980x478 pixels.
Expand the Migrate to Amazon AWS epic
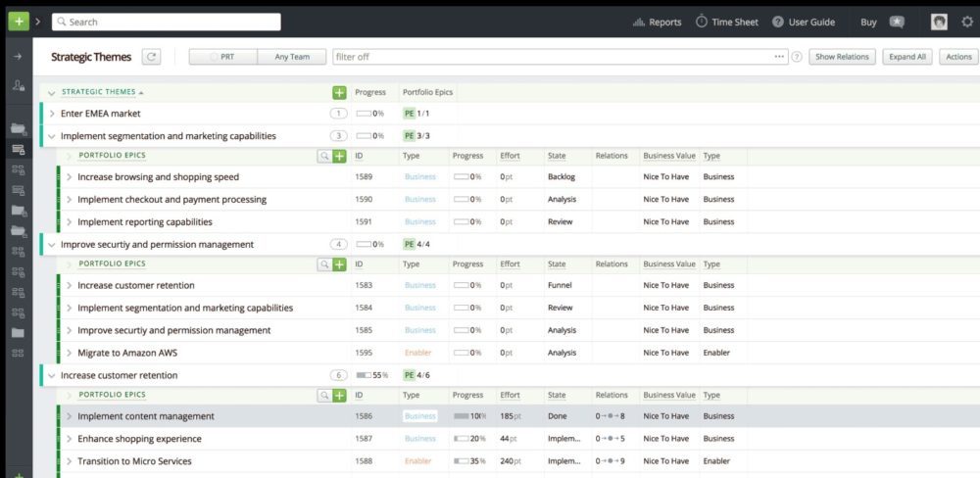(x=69, y=353)
